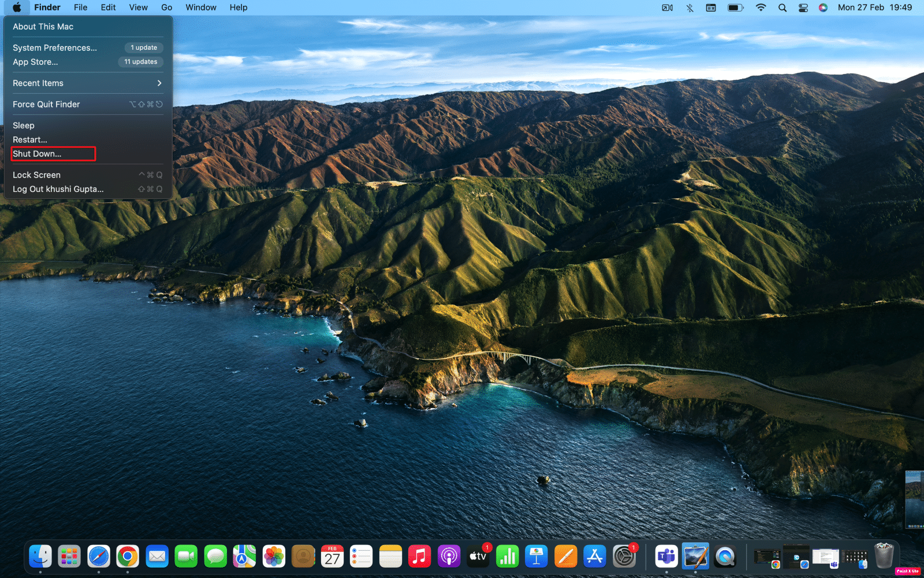Launch Safari from the Dock
Image resolution: width=924 pixels, height=578 pixels.
[99, 557]
